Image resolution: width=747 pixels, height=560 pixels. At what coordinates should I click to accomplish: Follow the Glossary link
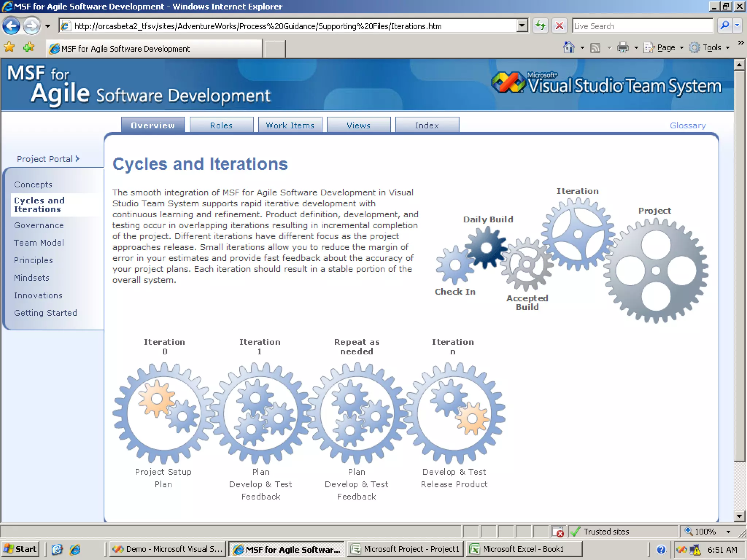pos(688,125)
